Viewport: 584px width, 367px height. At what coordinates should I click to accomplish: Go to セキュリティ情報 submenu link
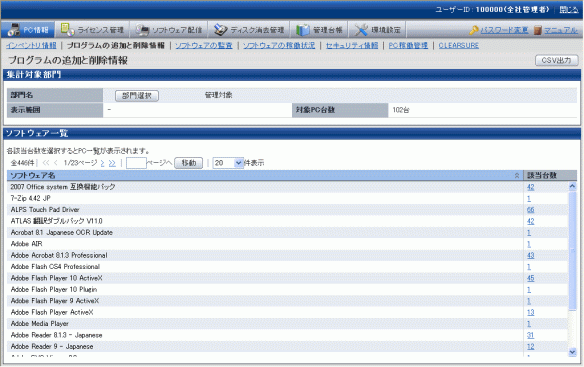pos(352,45)
